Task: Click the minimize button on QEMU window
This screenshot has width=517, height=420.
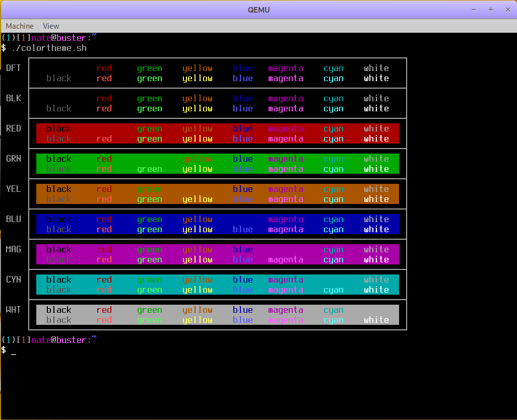Action: coord(473,9)
